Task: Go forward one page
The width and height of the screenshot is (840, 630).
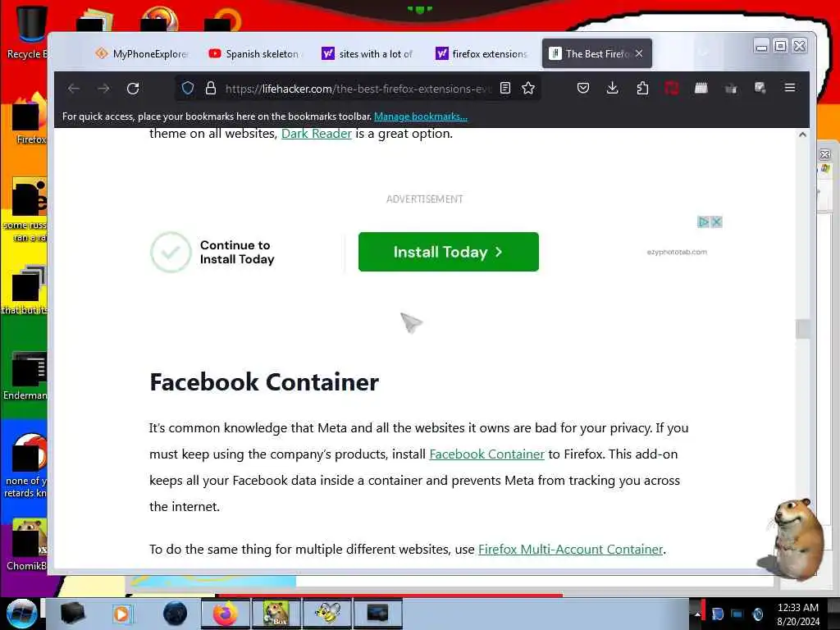Action: [x=103, y=89]
